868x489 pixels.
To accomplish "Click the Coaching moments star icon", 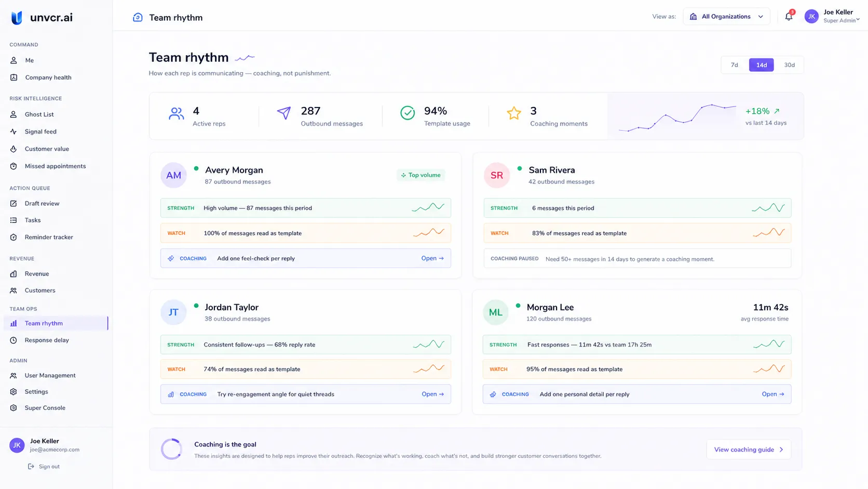I will (x=514, y=113).
